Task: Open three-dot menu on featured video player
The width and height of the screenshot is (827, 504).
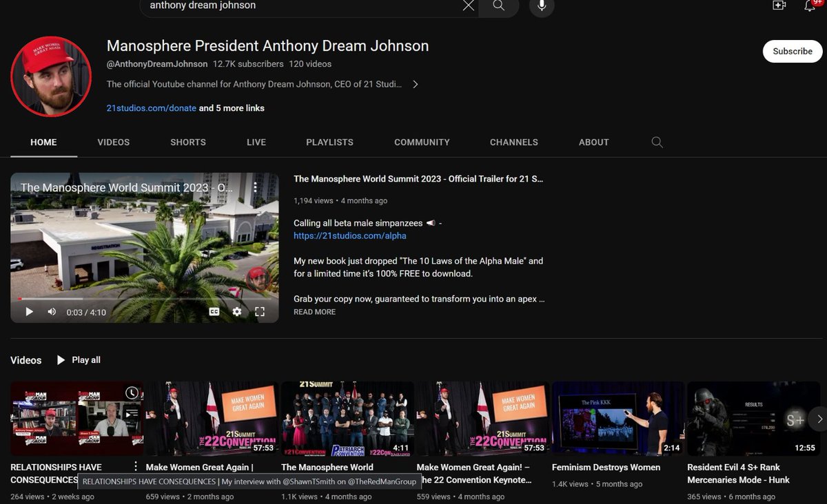Action: tap(255, 187)
